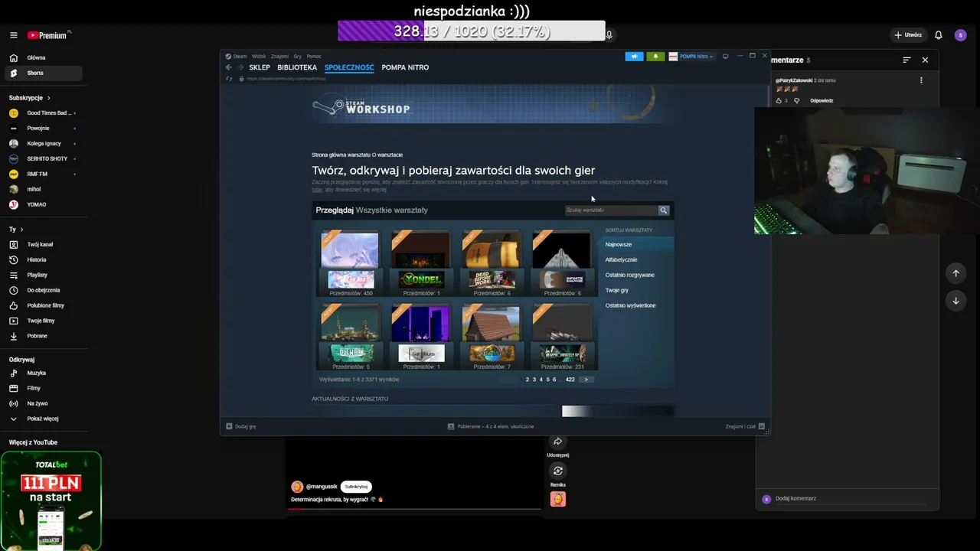The image size is (980, 551).
Task: Like the comment by PatrykZakowski
Action: 779,100
